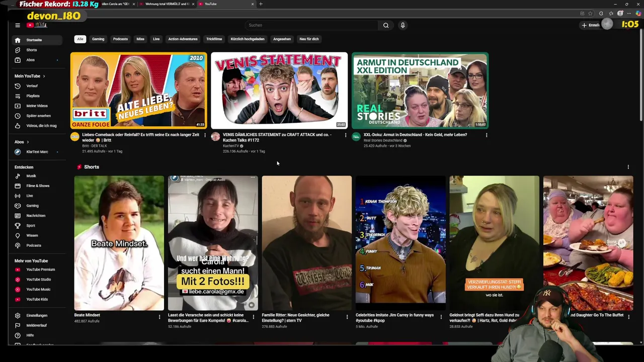Viewport: 644px width, 362px height.
Task: Start voice search with microphone icon
Action: [x=403, y=25]
